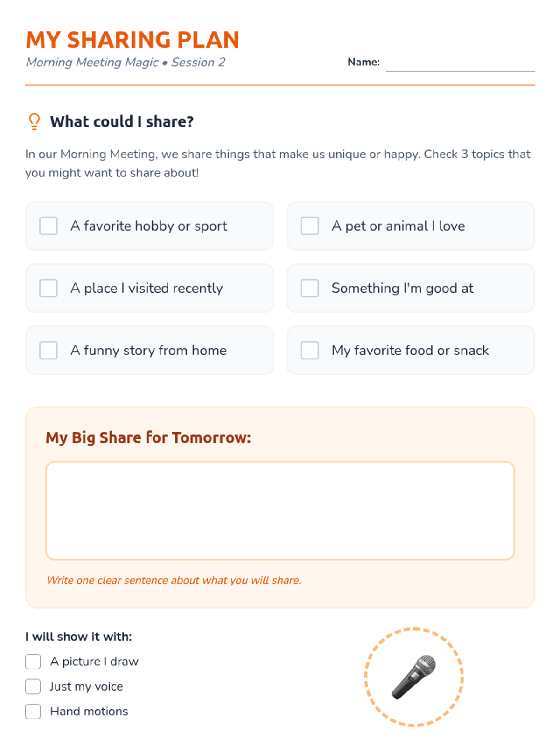560x747 pixels.
Task: Mark 'A funny story from home' checkbox
Action: tap(49, 350)
